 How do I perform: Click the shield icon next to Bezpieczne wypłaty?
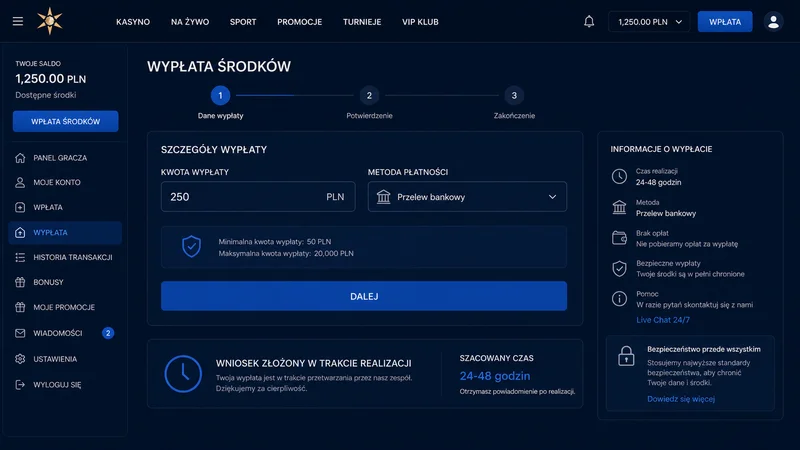click(619, 268)
